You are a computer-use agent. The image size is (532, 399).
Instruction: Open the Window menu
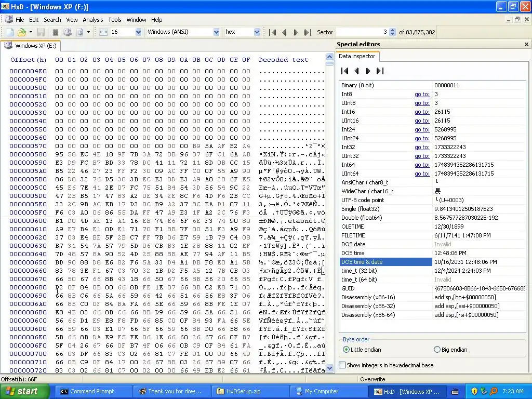[x=136, y=20]
